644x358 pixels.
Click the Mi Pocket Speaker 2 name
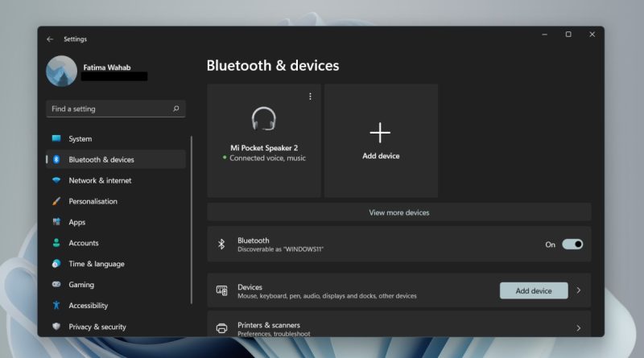click(264, 148)
